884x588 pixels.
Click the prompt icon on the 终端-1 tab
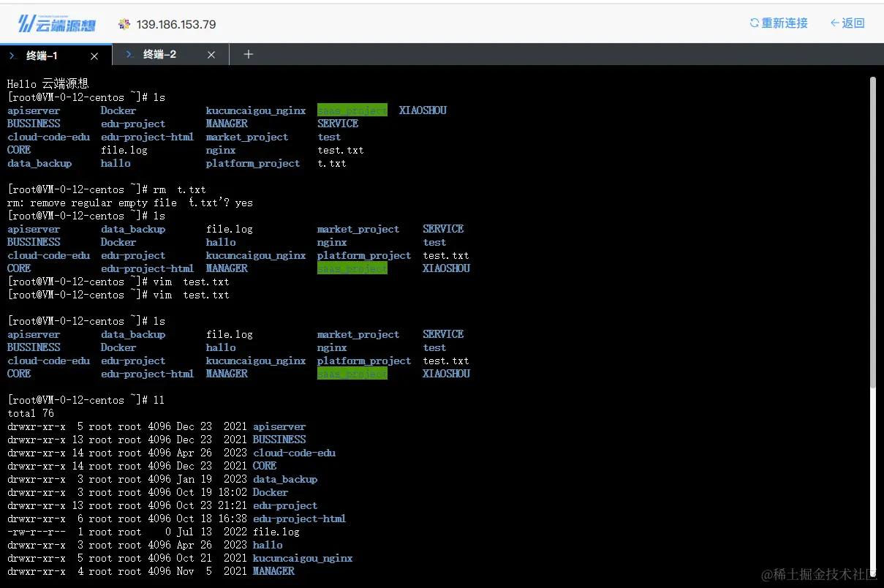[13, 55]
